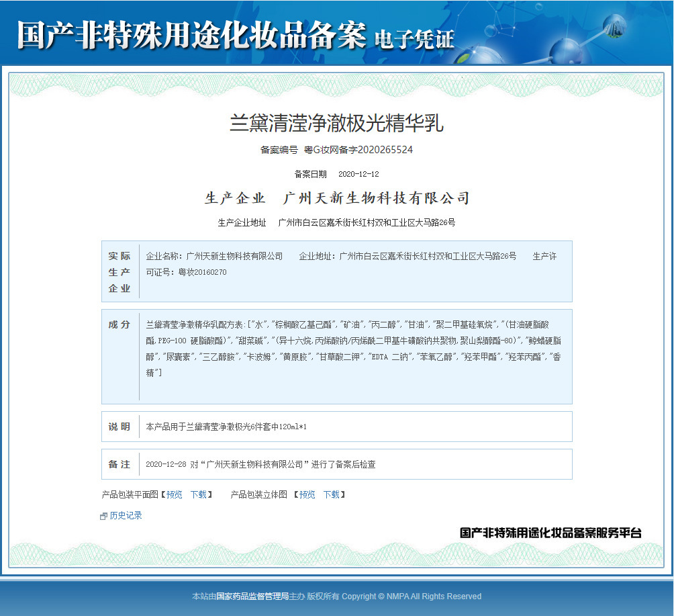Click manufacturer name 广州天新生物科技有限公司 heading
This screenshot has height=616, width=674.
[x=376, y=198]
